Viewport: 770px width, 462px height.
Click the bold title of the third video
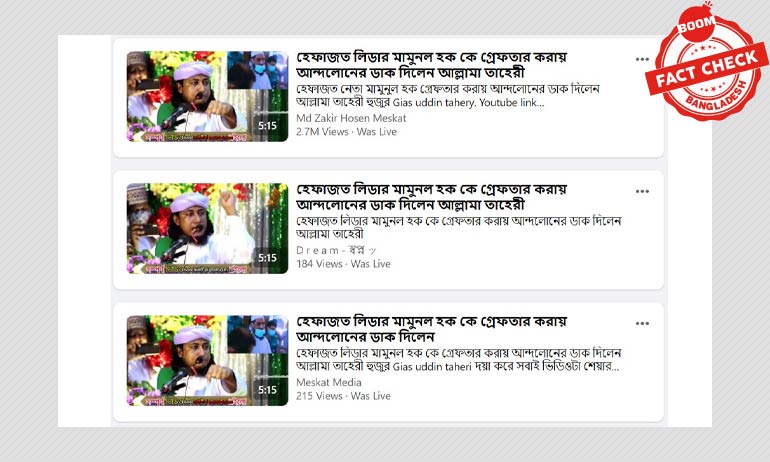431,329
